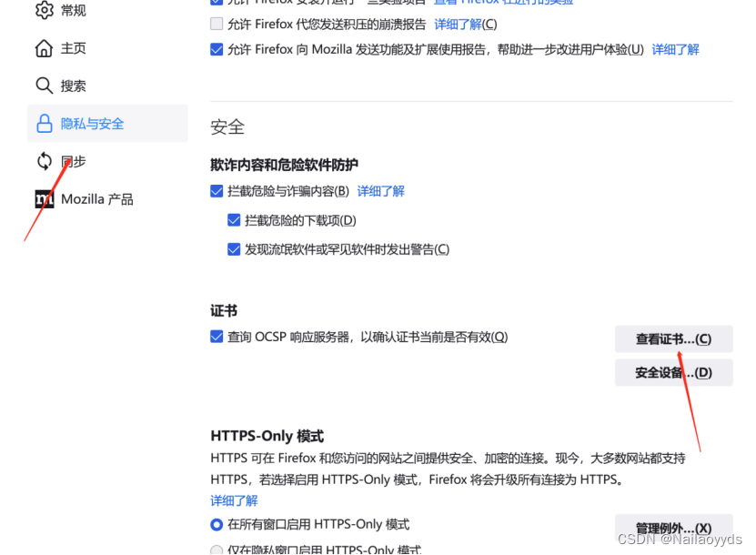
Task: Click the magnifier icon for 搜索
Action: coord(44,86)
